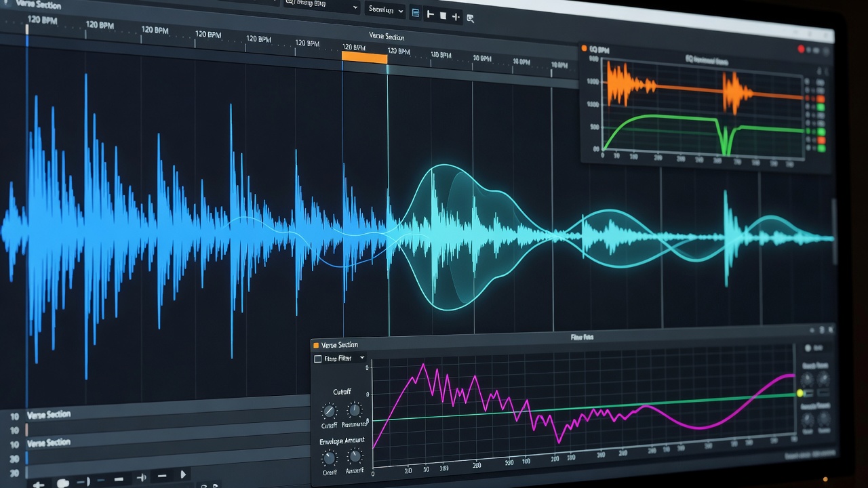
Task: Click the small flag icon below the transport
Action: click(216, 485)
